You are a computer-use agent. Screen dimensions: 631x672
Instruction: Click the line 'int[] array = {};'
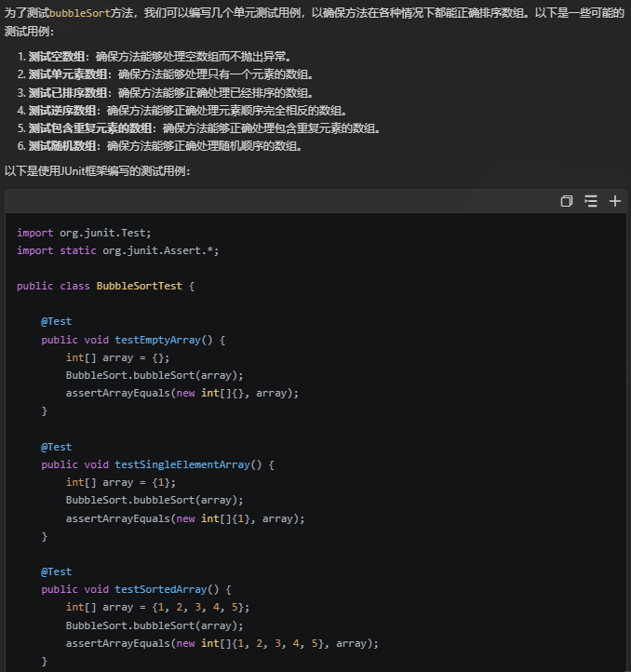118,357
